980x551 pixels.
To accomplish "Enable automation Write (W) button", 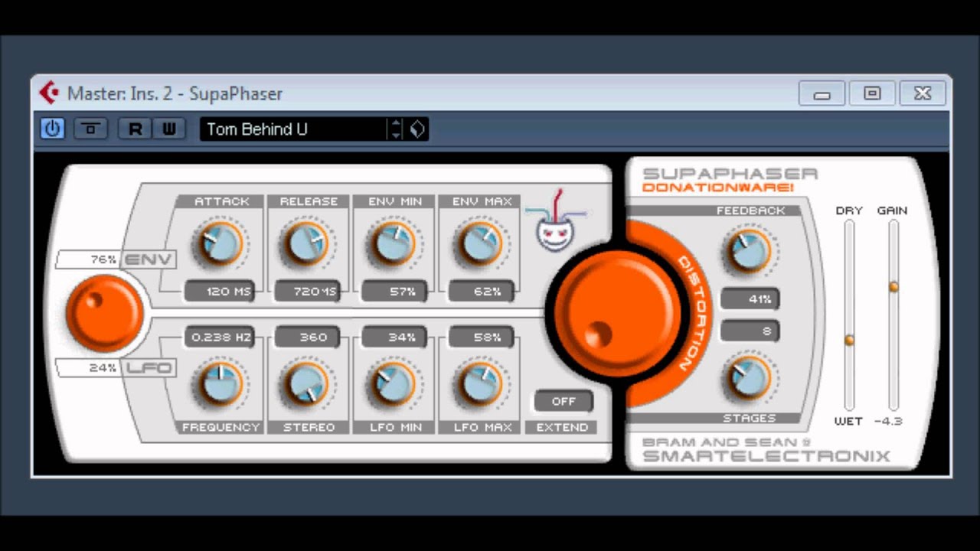I will pyautogui.click(x=169, y=129).
